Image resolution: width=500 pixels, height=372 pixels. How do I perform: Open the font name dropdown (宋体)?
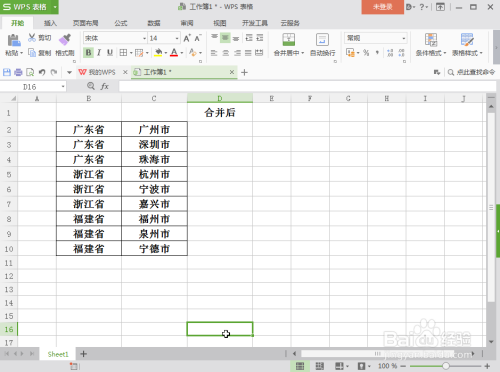(x=144, y=38)
